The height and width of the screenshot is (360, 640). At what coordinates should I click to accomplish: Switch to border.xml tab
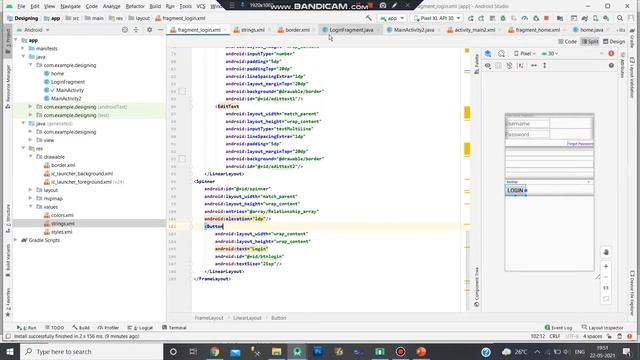(x=297, y=30)
